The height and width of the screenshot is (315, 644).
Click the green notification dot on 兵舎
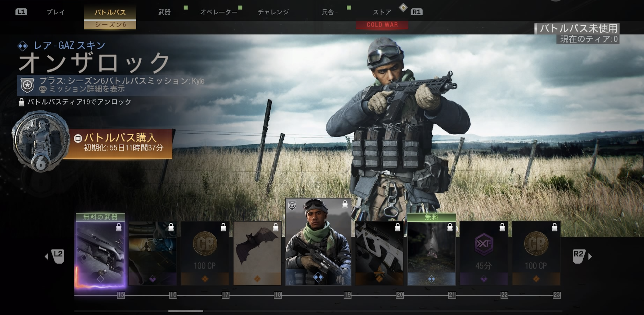pos(349,7)
